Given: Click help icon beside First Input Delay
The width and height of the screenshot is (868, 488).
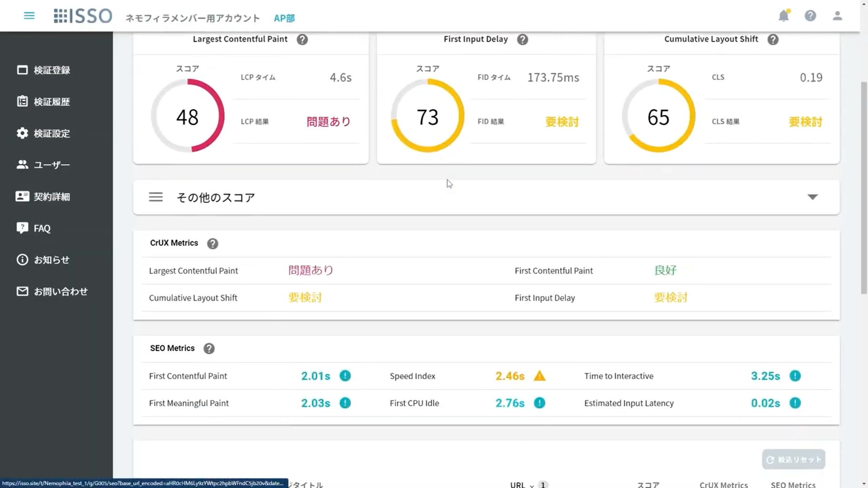Looking at the screenshot, I should [523, 40].
